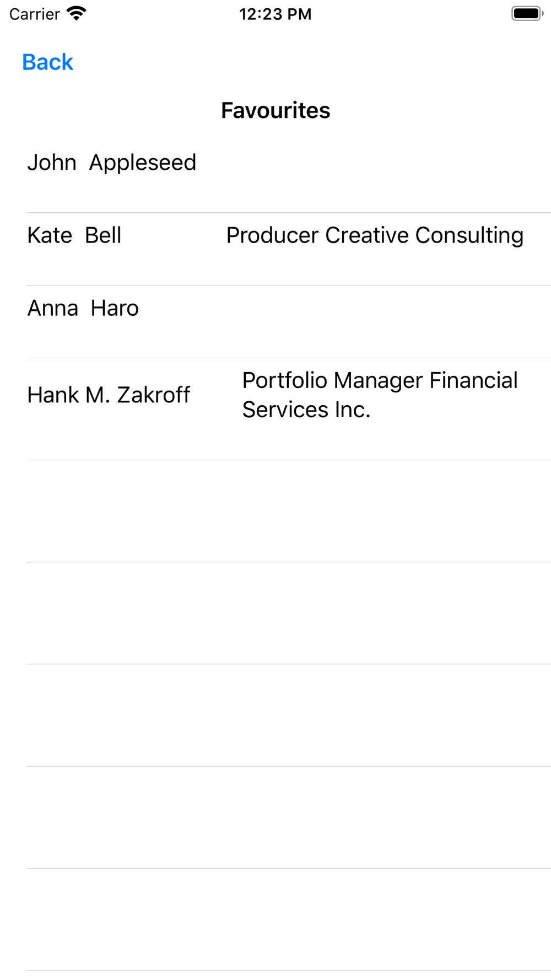
Task: Tap the surname Appleseed
Action: coord(142,163)
